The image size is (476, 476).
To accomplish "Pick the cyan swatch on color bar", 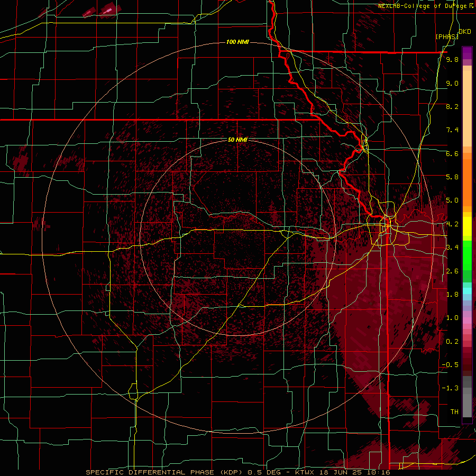I will pos(467,290).
